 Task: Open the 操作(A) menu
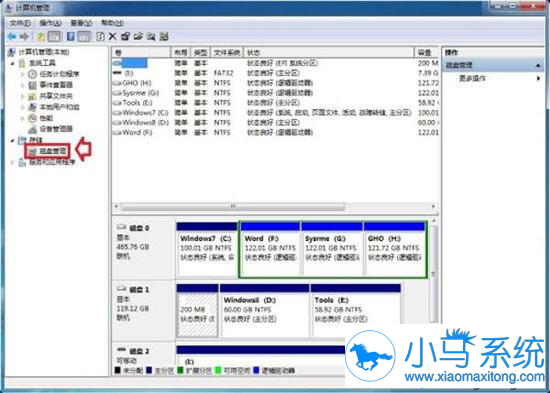point(51,23)
